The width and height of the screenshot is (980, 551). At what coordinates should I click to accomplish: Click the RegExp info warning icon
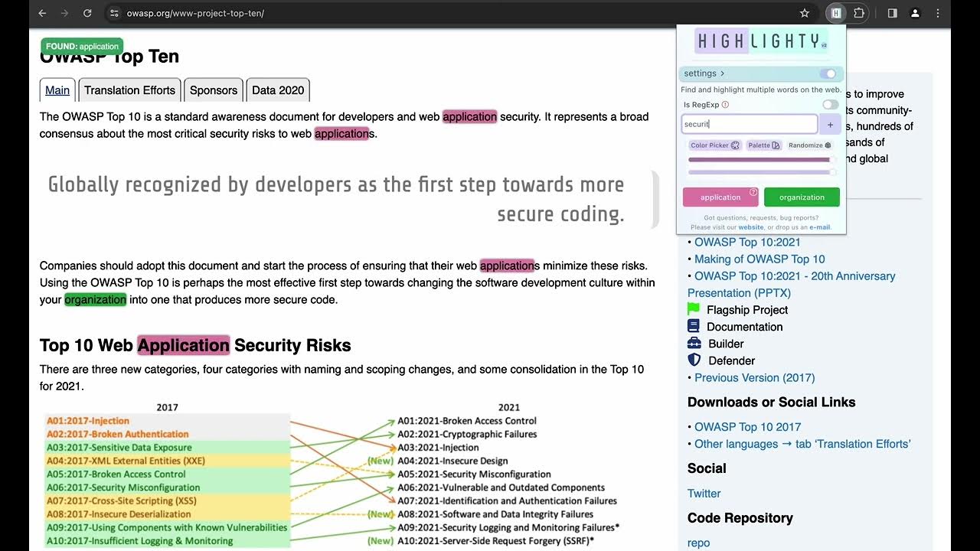point(725,105)
